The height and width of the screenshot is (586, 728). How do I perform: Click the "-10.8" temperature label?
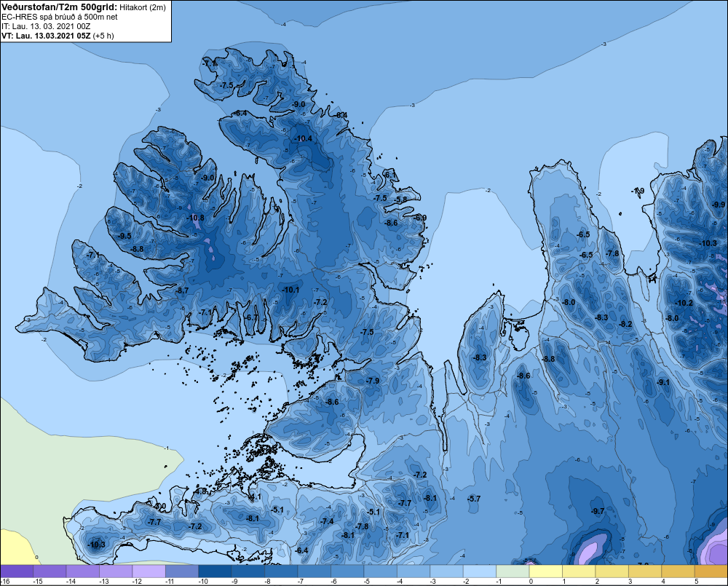[195, 218]
